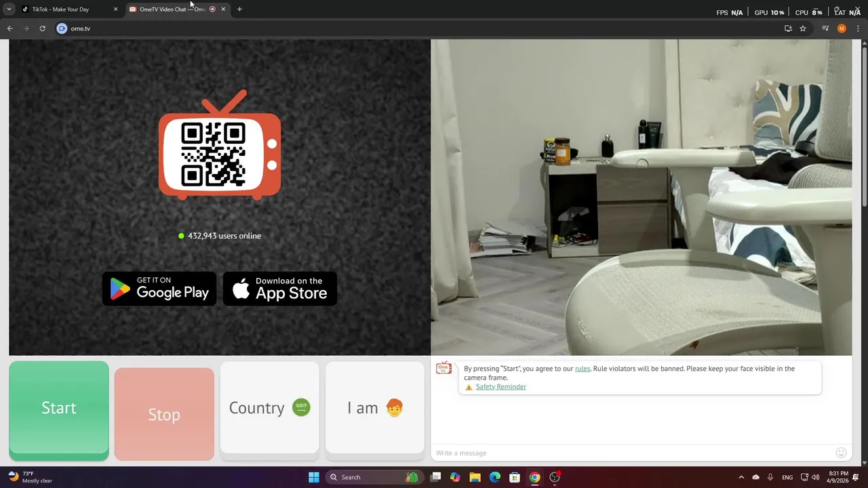Open the Chrome three-dot menu
The width and height of the screenshot is (868, 488).
(858, 28)
